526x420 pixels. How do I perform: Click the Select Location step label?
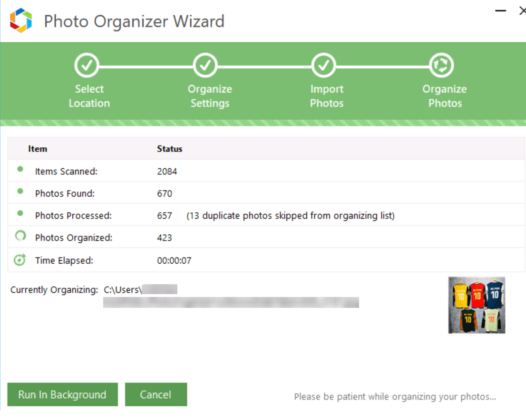(x=88, y=95)
